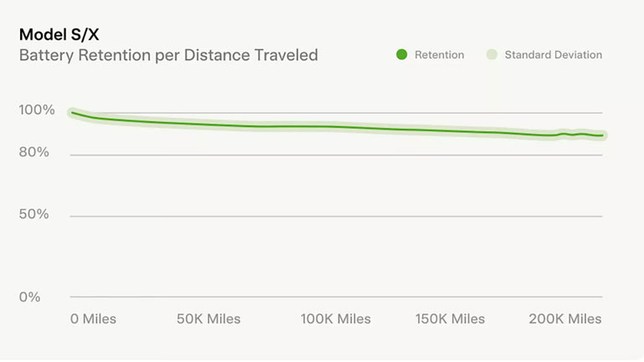Screen dimensions: 644x362
Task: Click the 50% horizontal gridline
Action: coord(335,216)
